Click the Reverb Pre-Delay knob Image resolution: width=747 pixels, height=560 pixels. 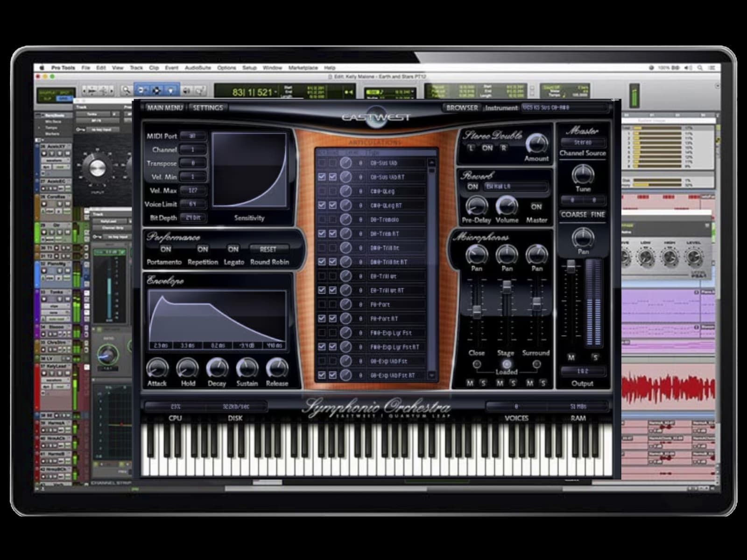coord(476,206)
